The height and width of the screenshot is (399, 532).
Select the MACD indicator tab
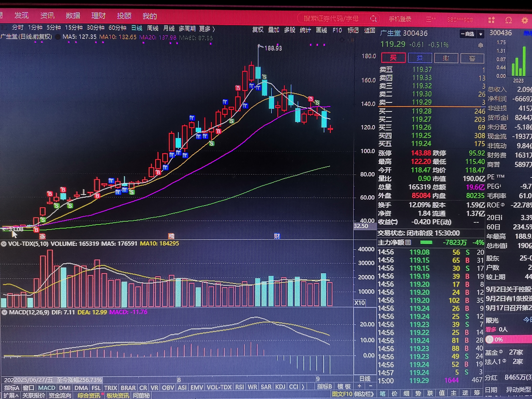click(47, 388)
